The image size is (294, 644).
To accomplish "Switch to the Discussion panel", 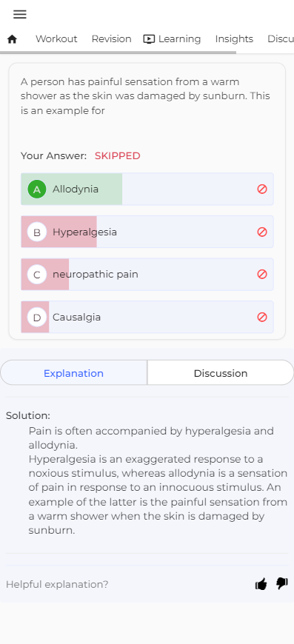I will tap(221, 373).
